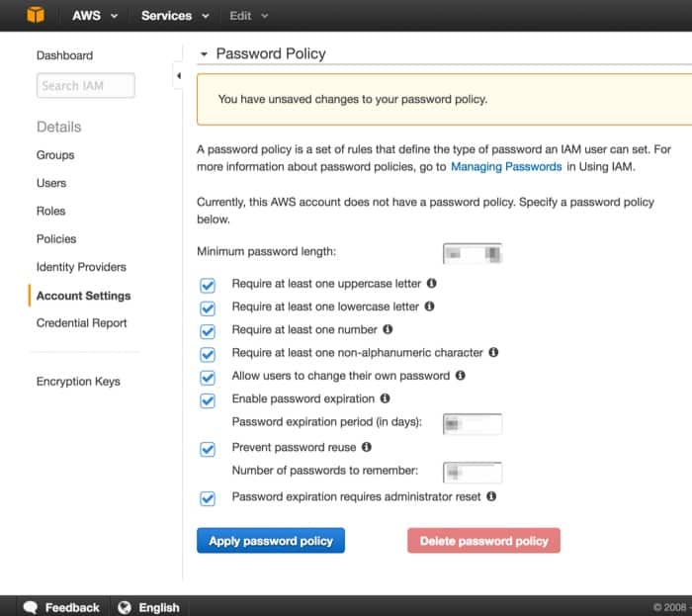This screenshot has width=692, height=616.
Task: Show info for lowercase letter requirement
Action: click(x=429, y=307)
